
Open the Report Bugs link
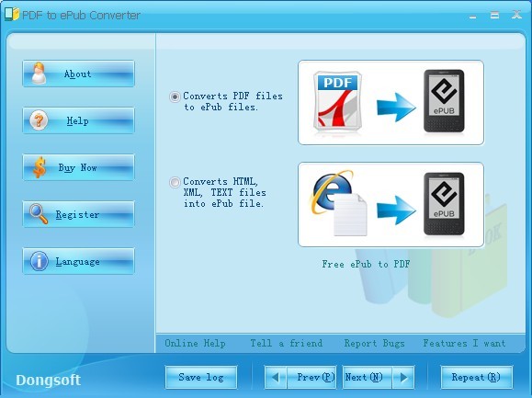(374, 344)
